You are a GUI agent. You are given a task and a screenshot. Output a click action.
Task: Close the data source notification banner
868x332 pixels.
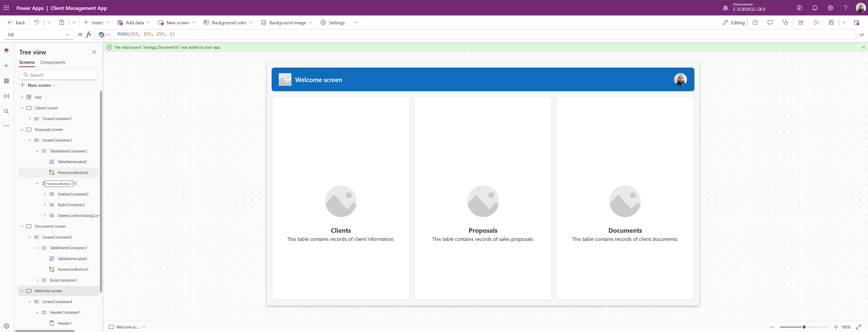click(x=863, y=47)
